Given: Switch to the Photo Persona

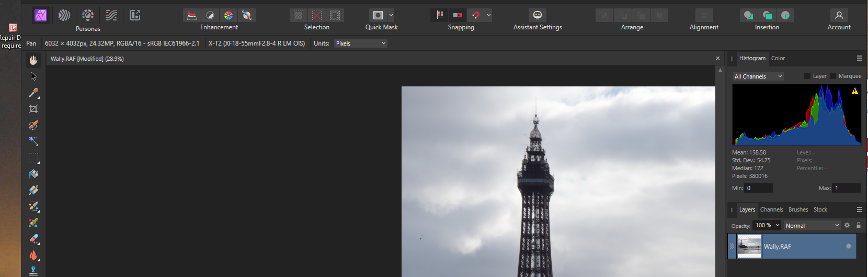Looking at the screenshot, I should 41,15.
